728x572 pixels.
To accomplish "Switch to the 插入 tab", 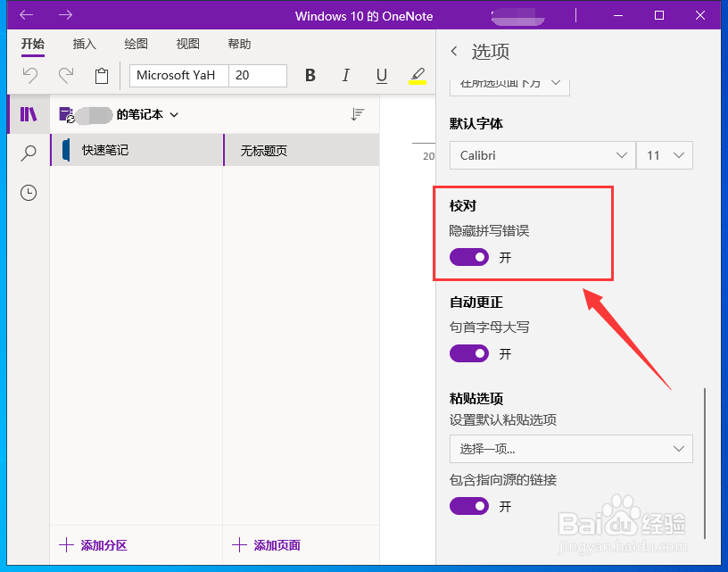I will tap(85, 44).
